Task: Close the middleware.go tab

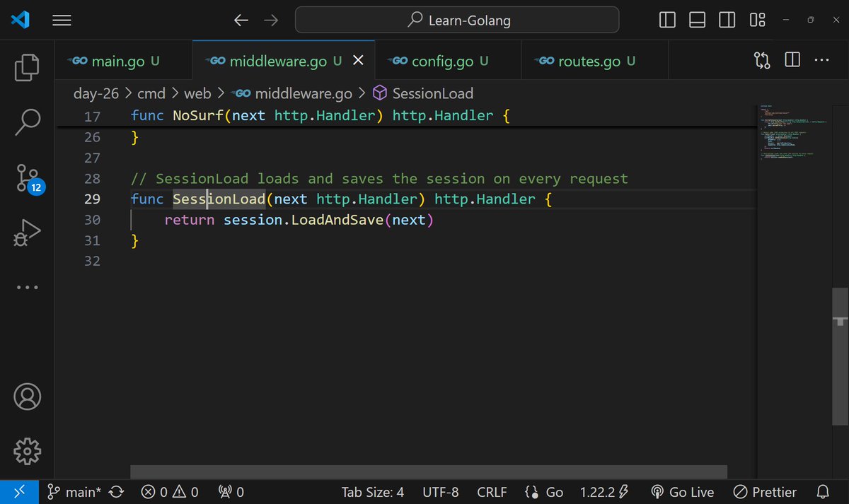Action: click(359, 61)
